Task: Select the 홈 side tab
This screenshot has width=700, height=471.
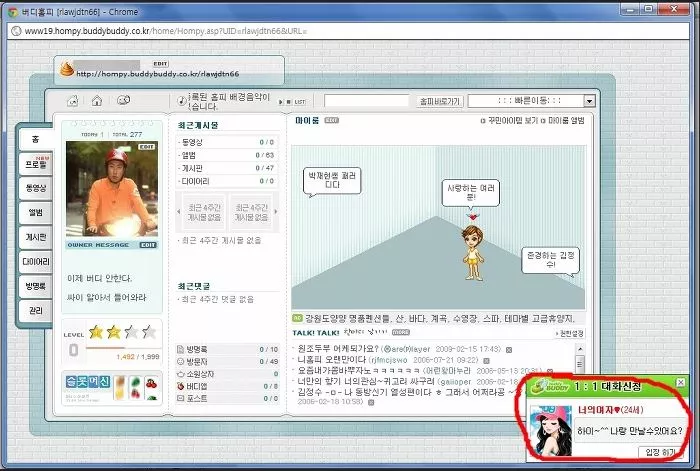Action: (x=36, y=139)
